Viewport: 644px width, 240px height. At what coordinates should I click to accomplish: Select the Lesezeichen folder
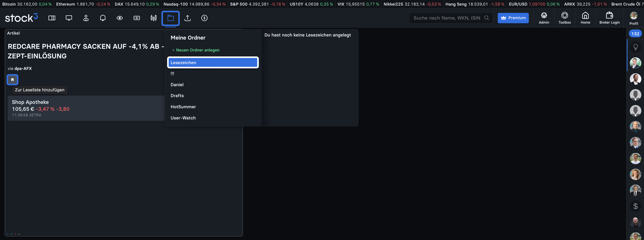pos(213,62)
